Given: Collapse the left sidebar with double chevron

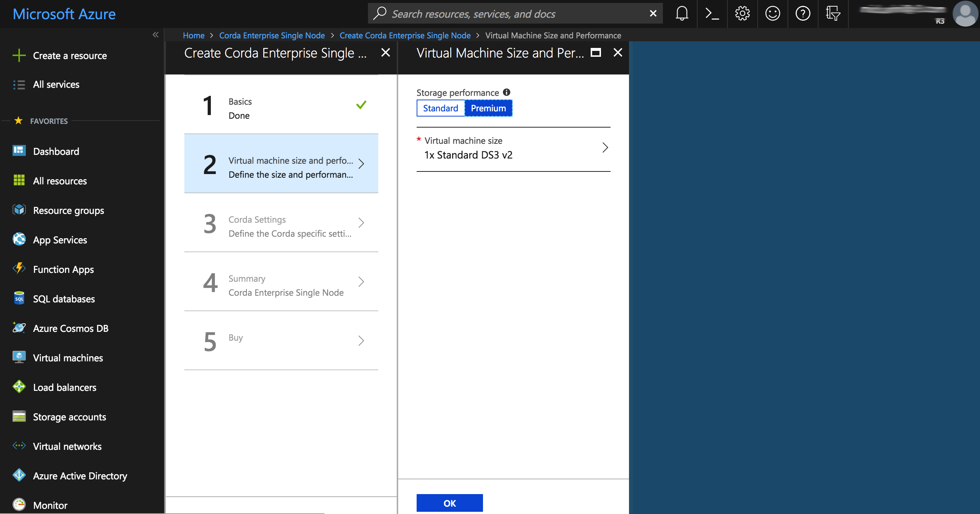Looking at the screenshot, I should tap(156, 35).
